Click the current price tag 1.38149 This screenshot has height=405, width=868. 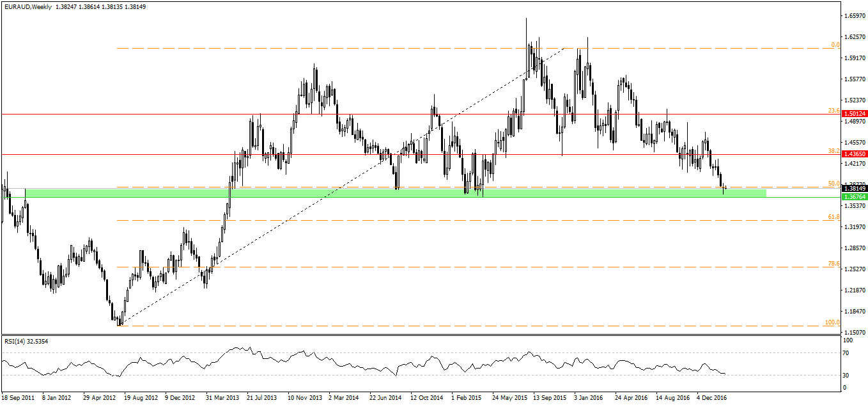tap(854, 188)
